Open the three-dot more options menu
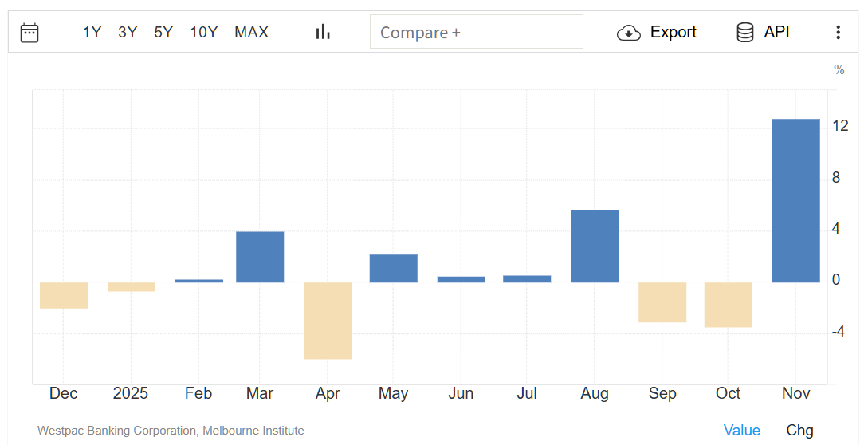Image resolution: width=868 pixels, height=445 pixels. coord(838,33)
